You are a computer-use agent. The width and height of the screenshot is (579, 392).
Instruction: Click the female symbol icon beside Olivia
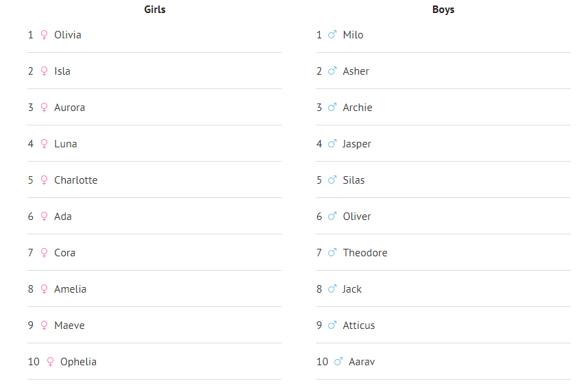point(45,35)
